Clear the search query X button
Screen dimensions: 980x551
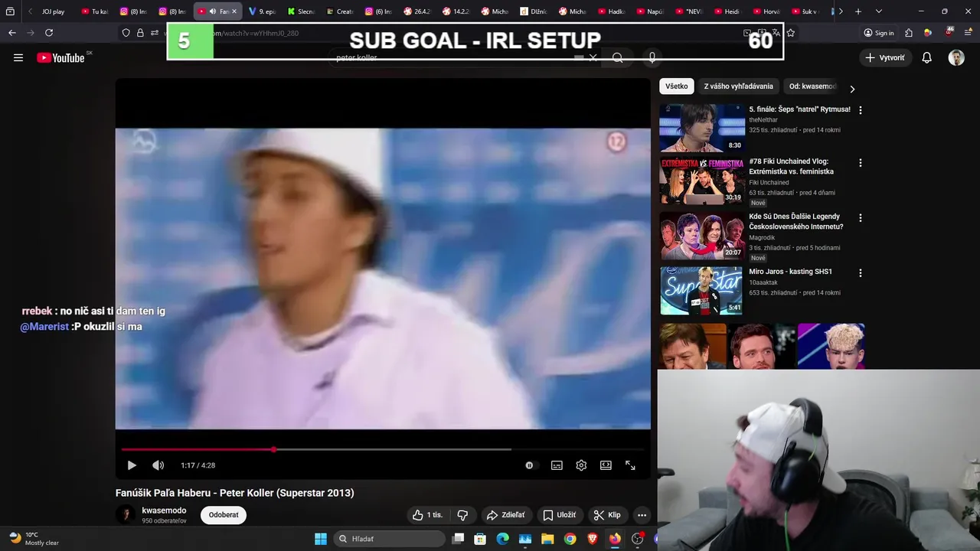[x=593, y=57]
